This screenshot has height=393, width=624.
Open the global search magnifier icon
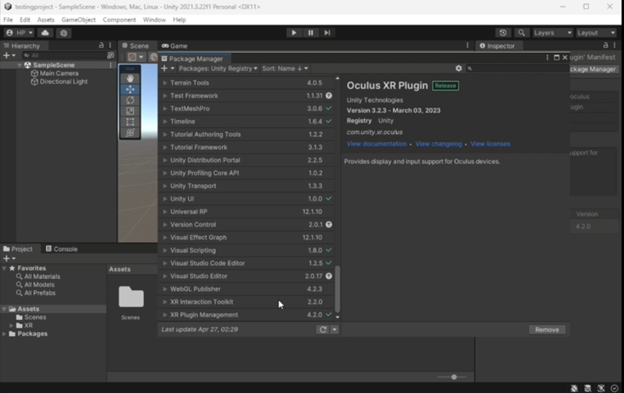[x=521, y=33]
